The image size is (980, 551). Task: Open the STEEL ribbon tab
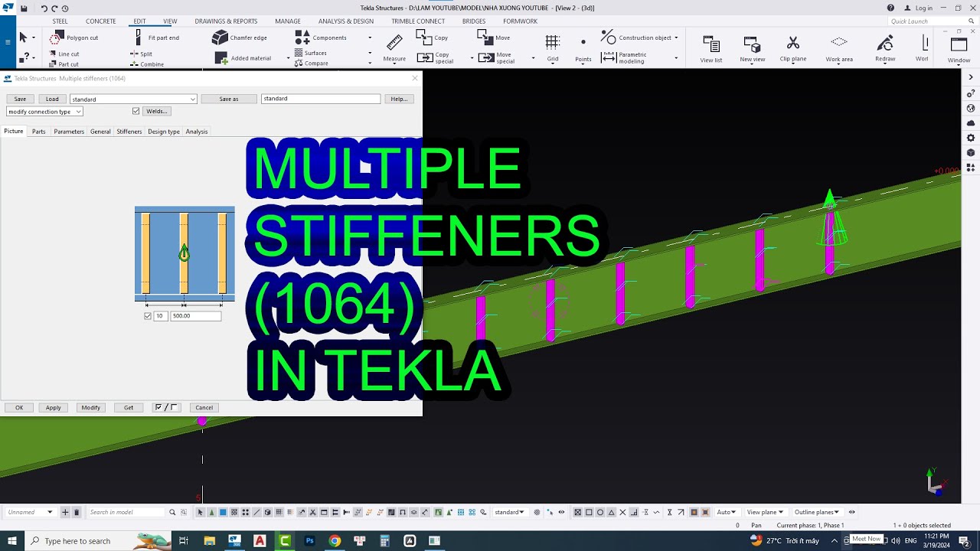tap(60, 21)
